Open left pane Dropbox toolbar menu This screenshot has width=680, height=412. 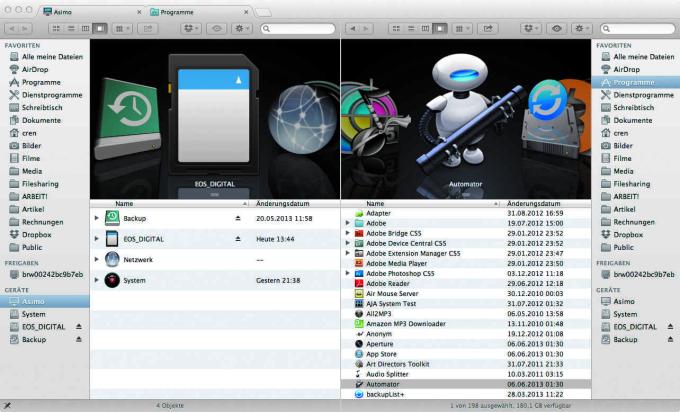[x=191, y=29]
